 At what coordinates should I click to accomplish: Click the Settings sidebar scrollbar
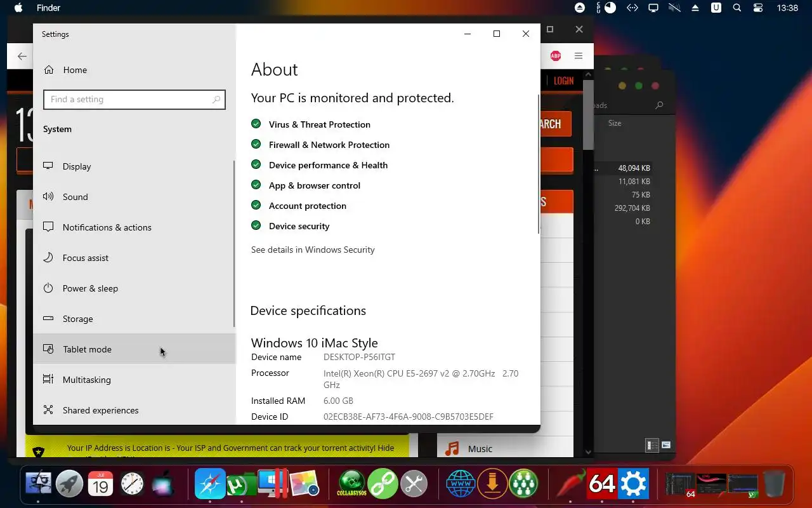tap(234, 243)
